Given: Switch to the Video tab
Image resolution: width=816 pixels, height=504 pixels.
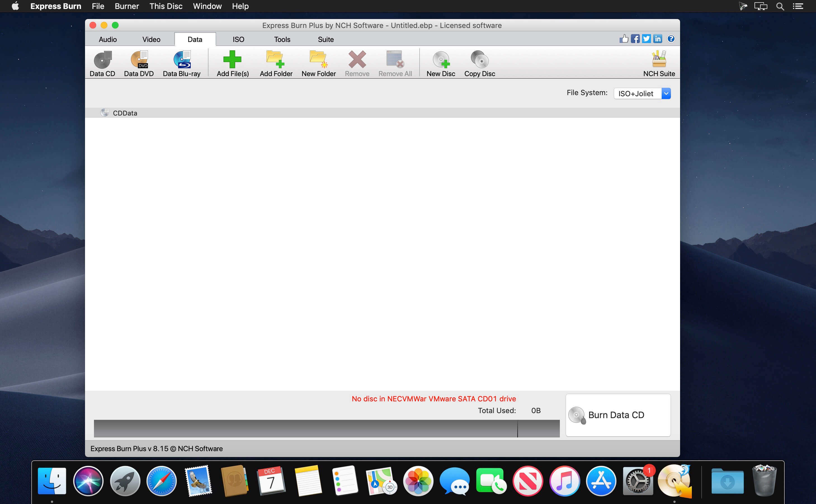Looking at the screenshot, I should [x=151, y=39].
